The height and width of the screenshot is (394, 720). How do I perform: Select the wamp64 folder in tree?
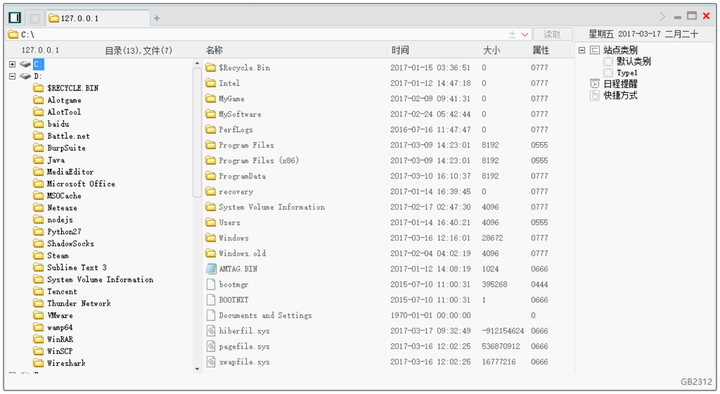pos(60,327)
